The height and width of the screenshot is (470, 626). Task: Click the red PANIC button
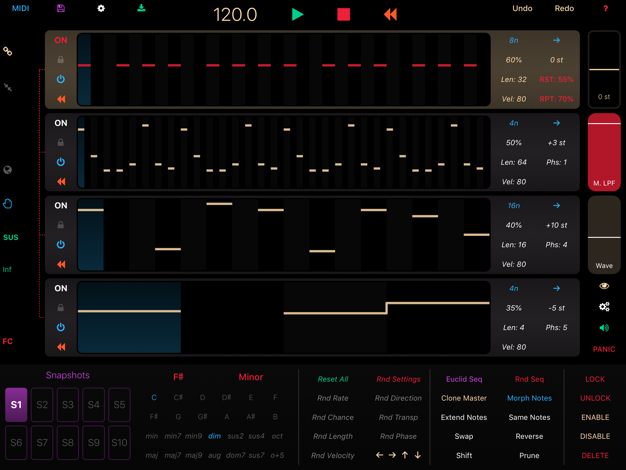point(604,349)
